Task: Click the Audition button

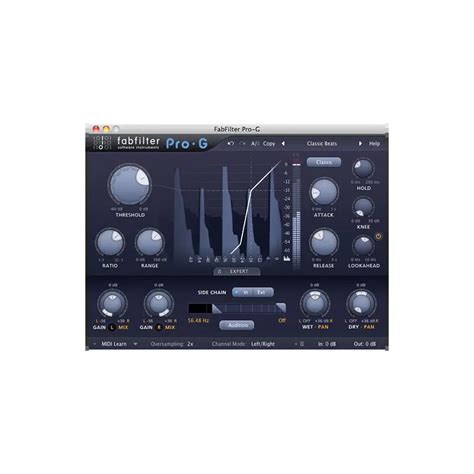Action: click(x=237, y=325)
